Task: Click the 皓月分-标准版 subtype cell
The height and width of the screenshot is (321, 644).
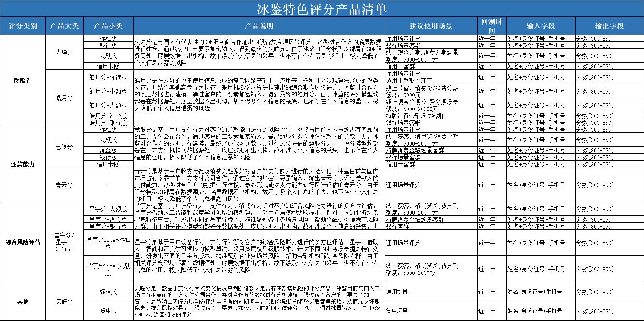Action: tap(108, 77)
